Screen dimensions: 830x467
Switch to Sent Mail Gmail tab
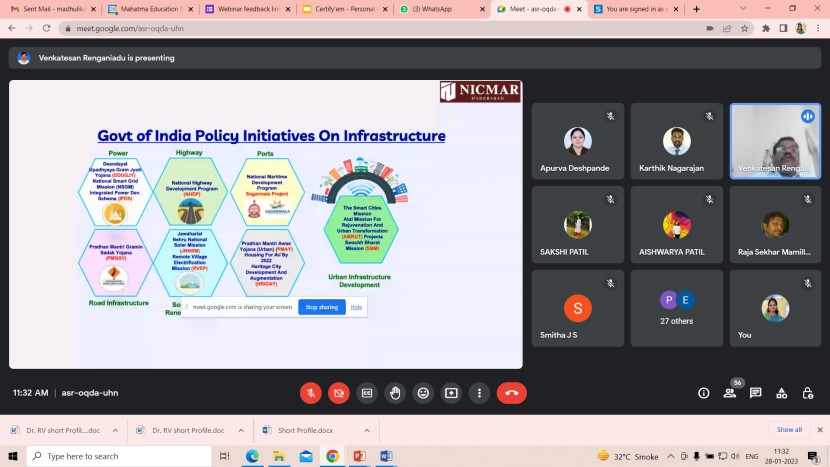point(53,9)
